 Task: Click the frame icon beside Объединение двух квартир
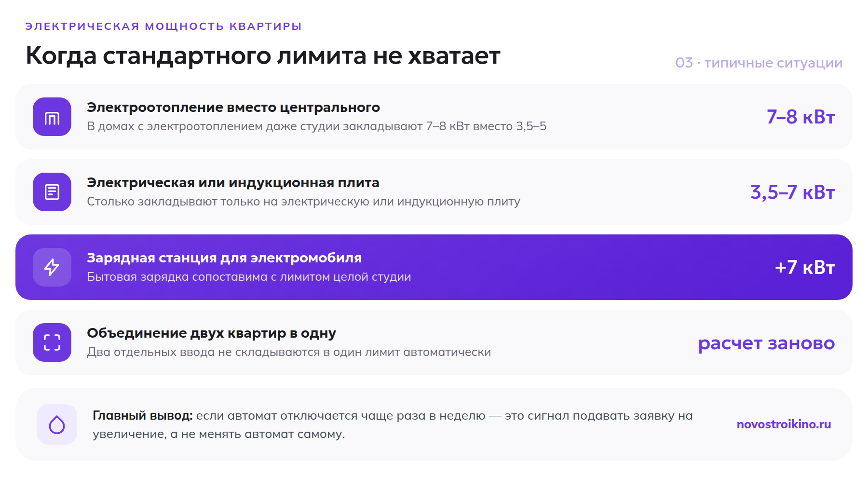coord(52,342)
